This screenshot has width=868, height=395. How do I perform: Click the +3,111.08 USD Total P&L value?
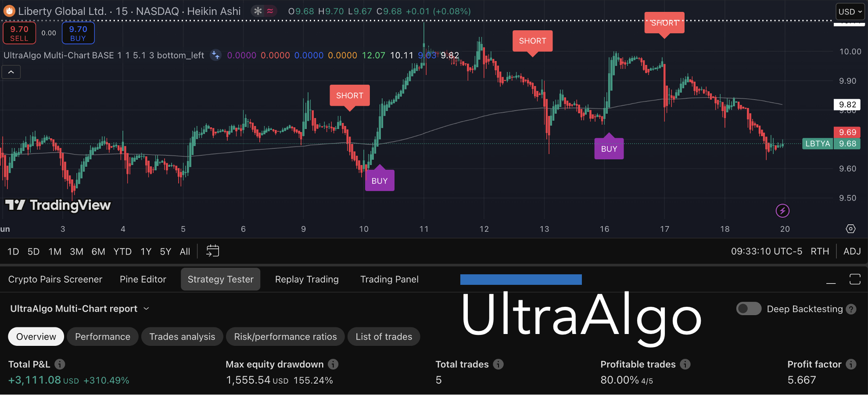tap(43, 380)
